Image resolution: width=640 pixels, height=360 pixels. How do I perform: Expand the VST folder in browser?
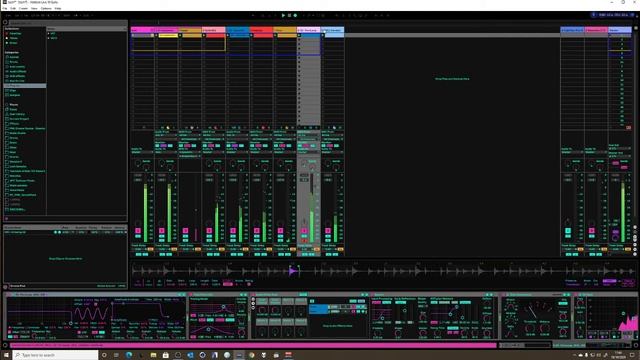point(49,33)
